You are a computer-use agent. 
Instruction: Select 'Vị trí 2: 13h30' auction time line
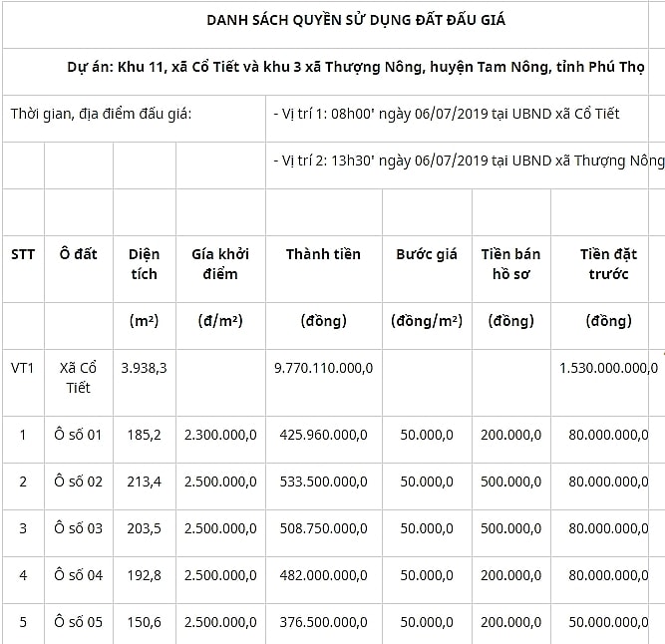469,161
